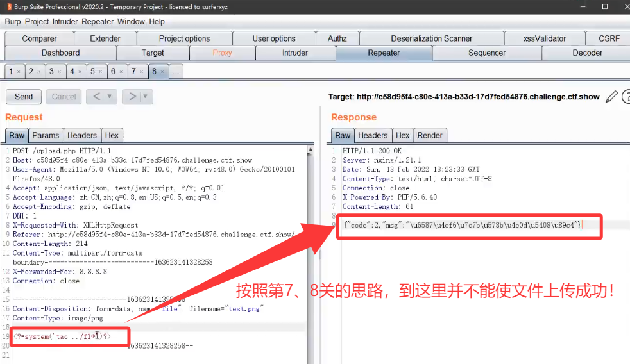Open the forward history dropdown arrow
This screenshot has height=364, width=630.
[x=146, y=97]
